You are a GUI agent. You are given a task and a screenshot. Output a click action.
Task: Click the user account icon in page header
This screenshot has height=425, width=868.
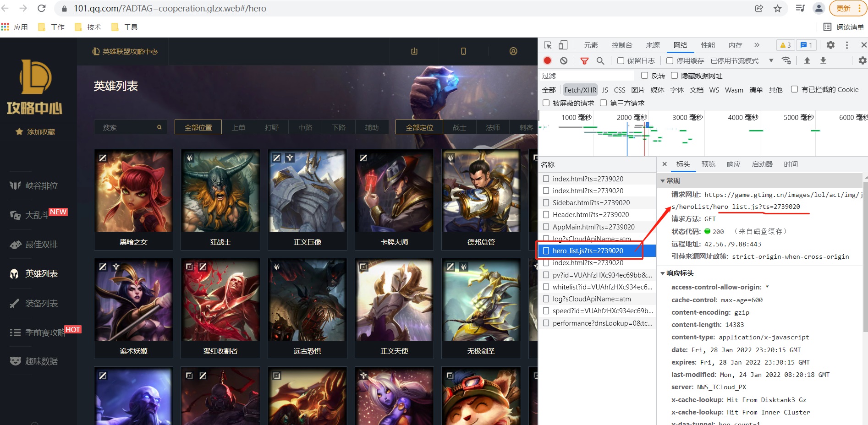(513, 51)
